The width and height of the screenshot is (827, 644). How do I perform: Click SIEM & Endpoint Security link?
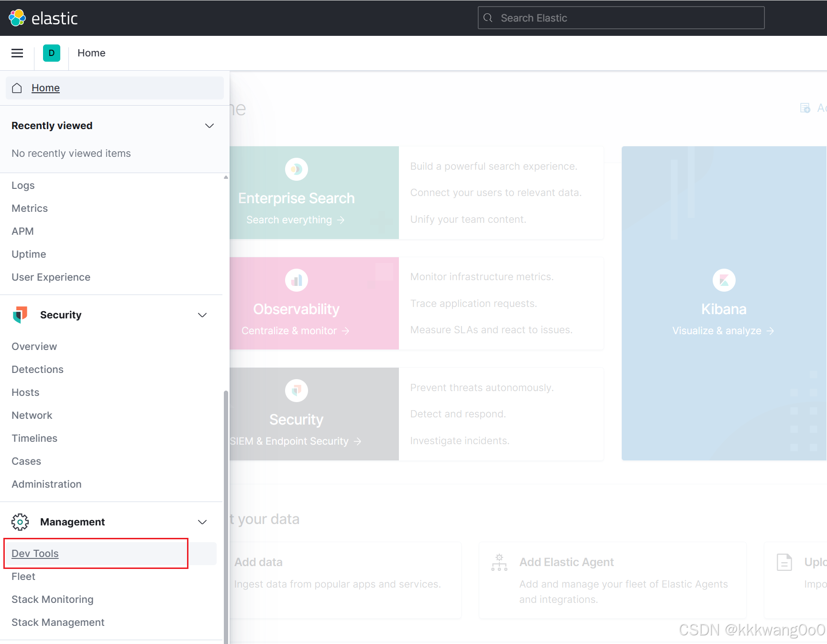coord(296,441)
